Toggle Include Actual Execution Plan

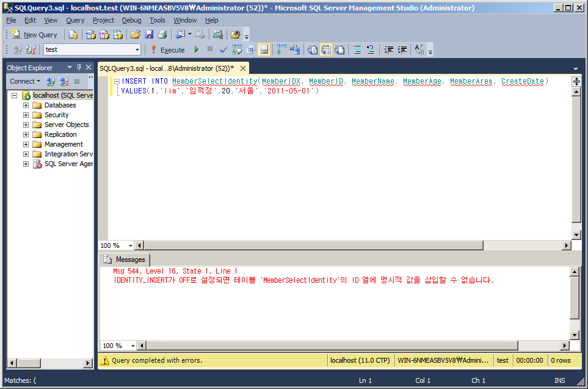(281, 49)
